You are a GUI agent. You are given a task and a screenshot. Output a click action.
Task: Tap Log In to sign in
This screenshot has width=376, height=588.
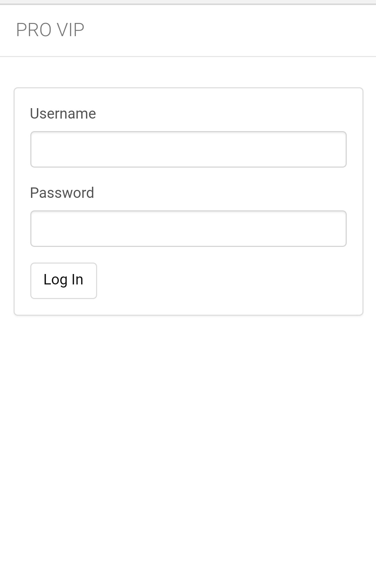click(x=63, y=280)
